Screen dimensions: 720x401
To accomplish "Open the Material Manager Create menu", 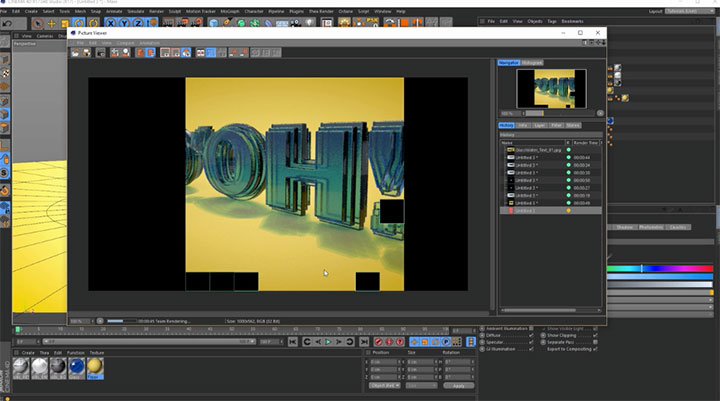I will tap(28, 353).
